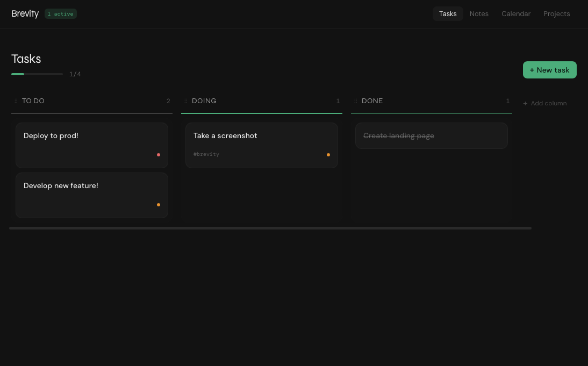Select the orange priority dot on Take a screenshot
Screen dimensions: 588x366
[328, 155]
